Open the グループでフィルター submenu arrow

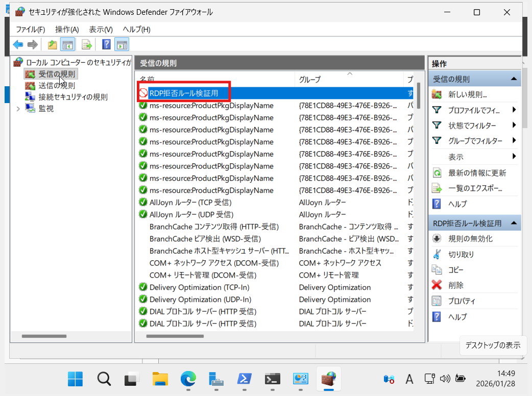pos(514,140)
